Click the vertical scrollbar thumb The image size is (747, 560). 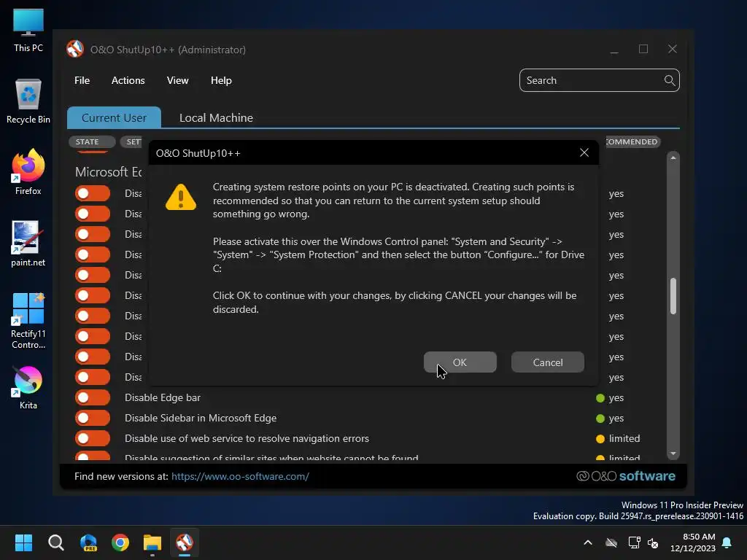(673, 296)
